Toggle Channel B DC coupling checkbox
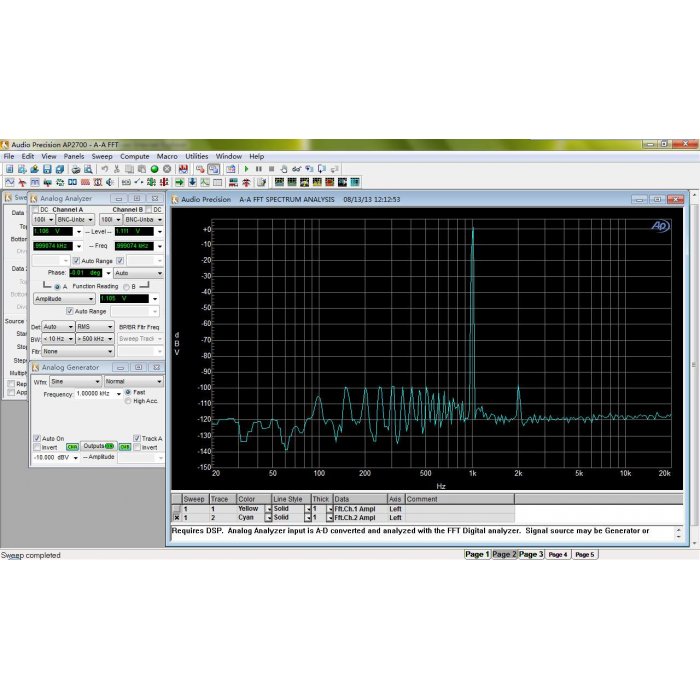 [x=149, y=210]
